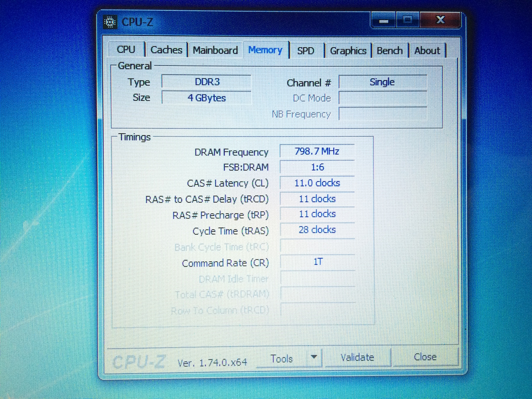
Task: Close CPU-Z with the title bar X
Action: 440,20
